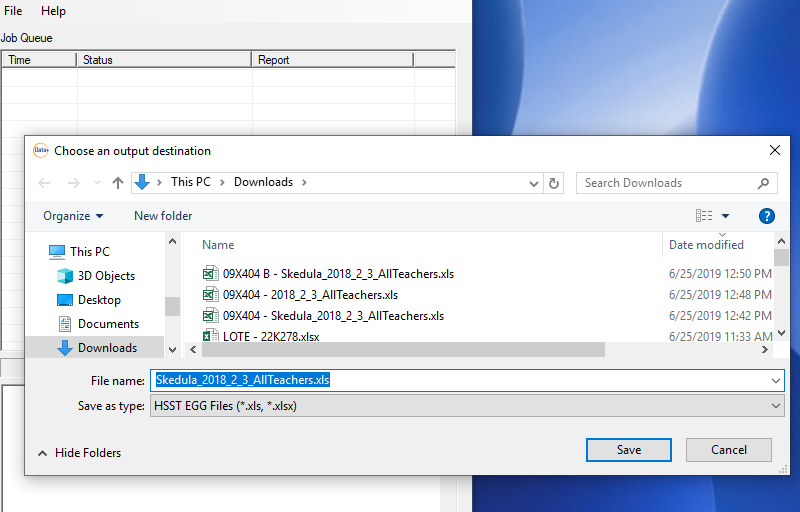The image size is (800, 512).
Task: Click the Cancel button
Action: point(729,450)
